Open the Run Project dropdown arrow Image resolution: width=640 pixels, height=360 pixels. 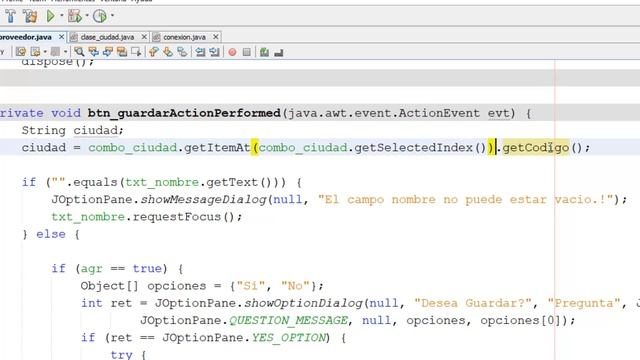(62, 16)
